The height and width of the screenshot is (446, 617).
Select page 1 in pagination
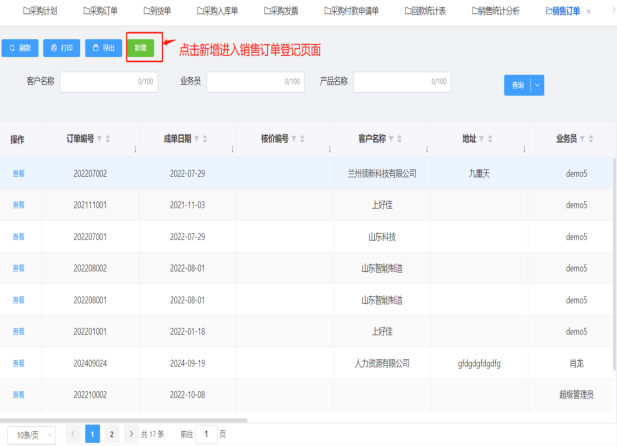tap(92, 434)
